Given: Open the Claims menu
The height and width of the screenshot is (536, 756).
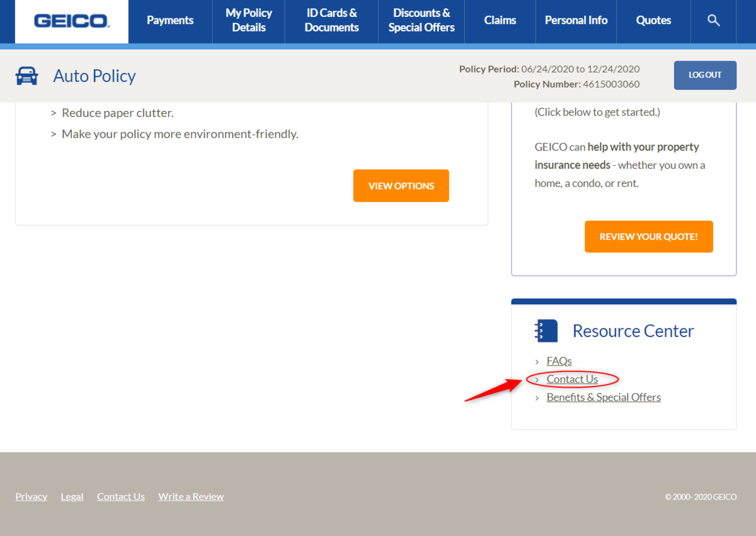Looking at the screenshot, I should pos(500,21).
